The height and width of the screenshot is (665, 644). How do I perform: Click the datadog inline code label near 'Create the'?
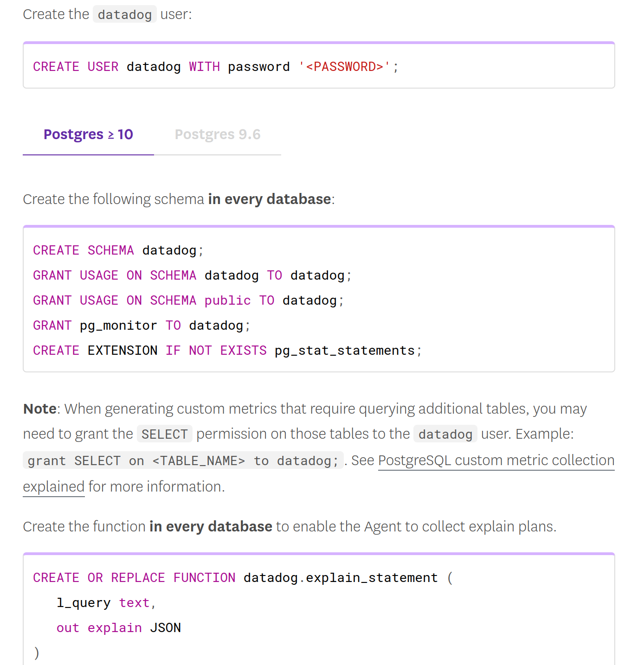tap(124, 14)
